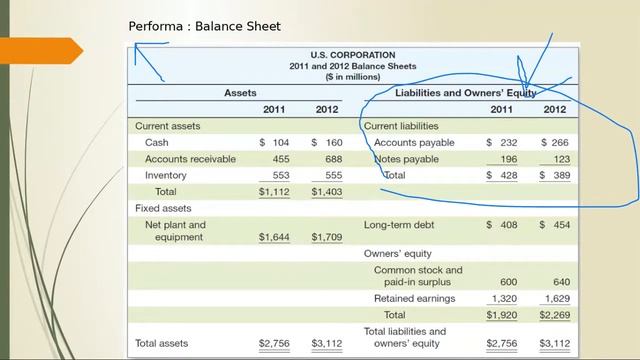This screenshot has height=360, width=640.
Task: Select the 'Notes payable' label
Action: (x=407, y=159)
